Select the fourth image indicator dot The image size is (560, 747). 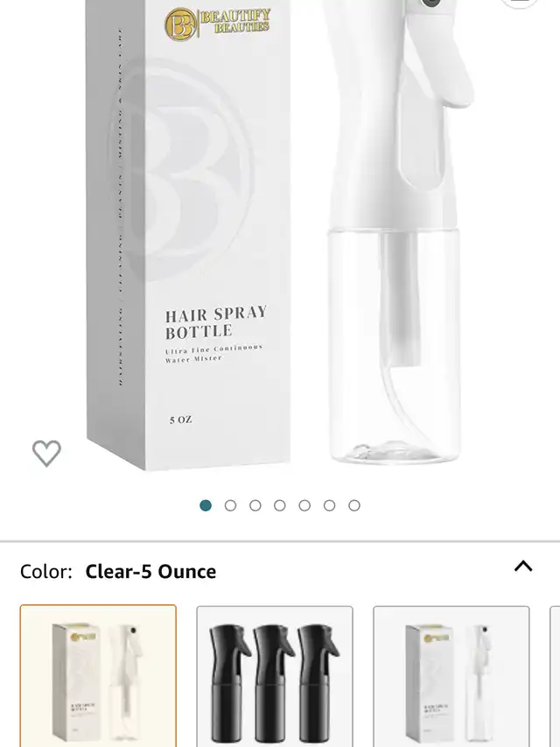click(280, 505)
